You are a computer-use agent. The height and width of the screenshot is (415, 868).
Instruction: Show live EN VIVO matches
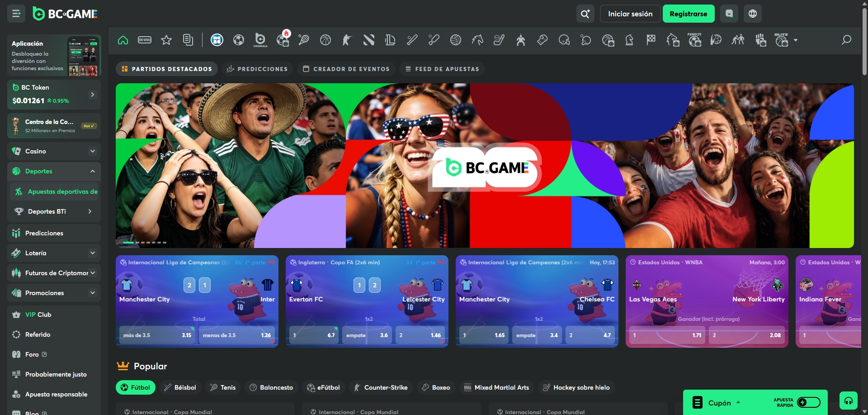pyautogui.click(x=145, y=40)
